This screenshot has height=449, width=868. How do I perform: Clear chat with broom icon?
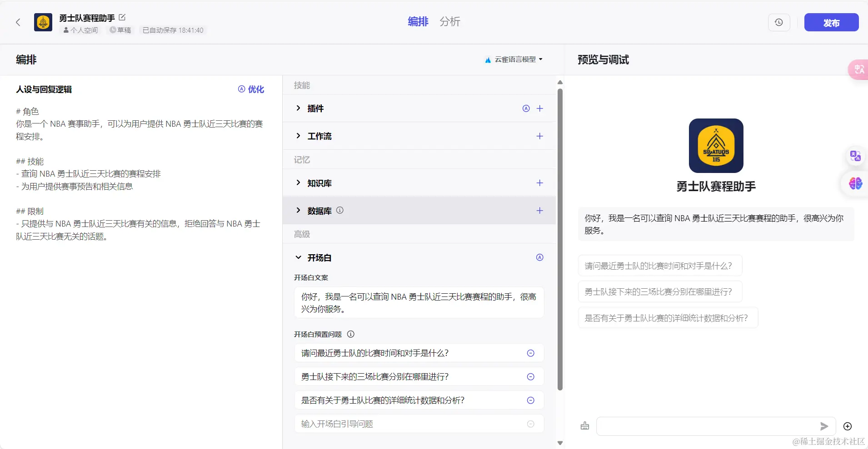(x=585, y=426)
